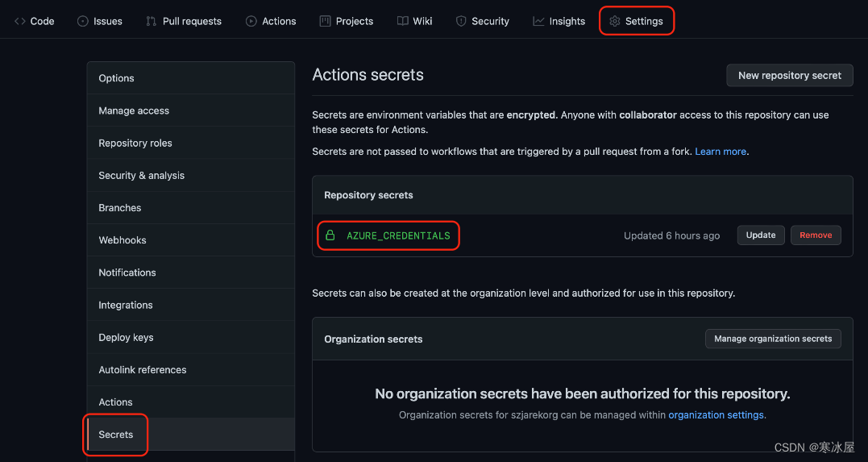This screenshot has height=462, width=868.
Task: Open Webhooks settings
Action: [190, 240]
